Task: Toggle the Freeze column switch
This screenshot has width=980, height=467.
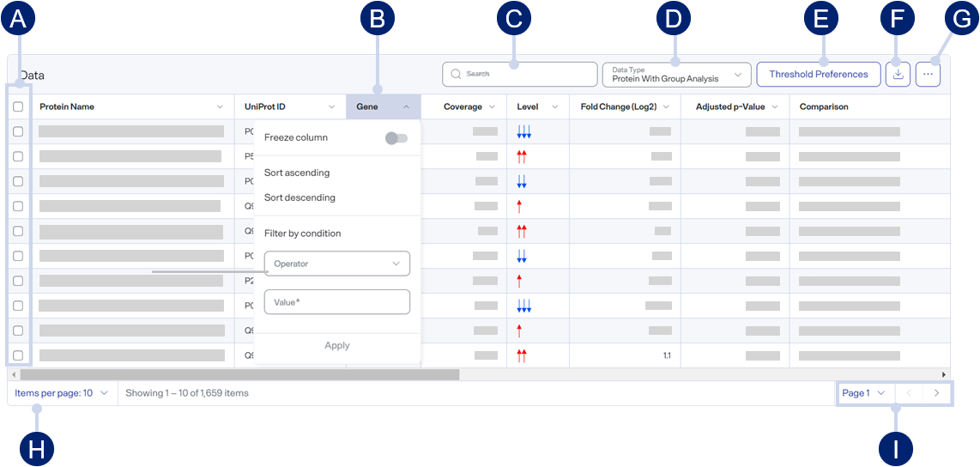Action: [396, 137]
